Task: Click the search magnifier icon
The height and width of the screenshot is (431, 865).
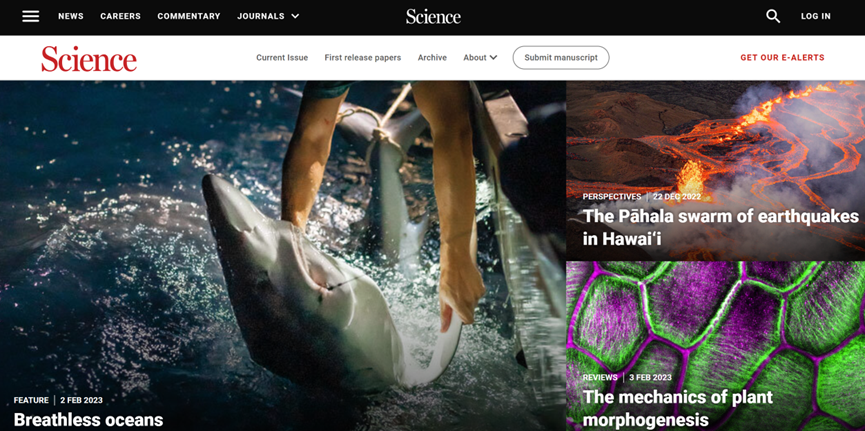Action: point(773,16)
